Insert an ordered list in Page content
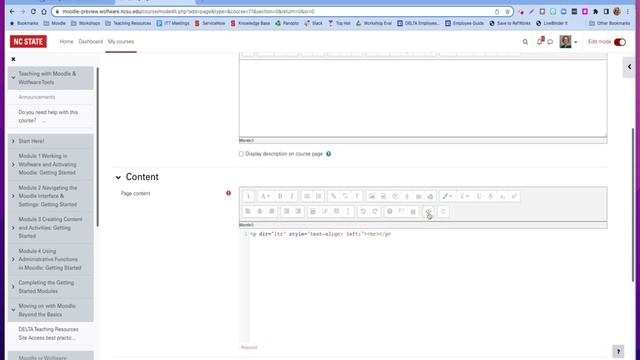 coord(318,196)
